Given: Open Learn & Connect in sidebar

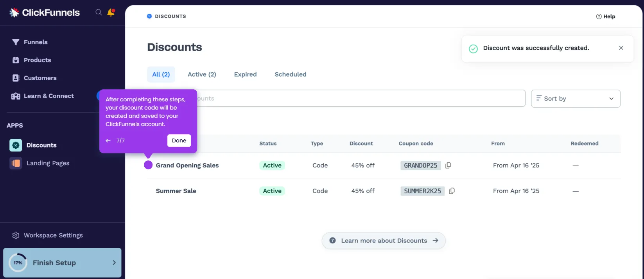Looking at the screenshot, I should click(48, 96).
